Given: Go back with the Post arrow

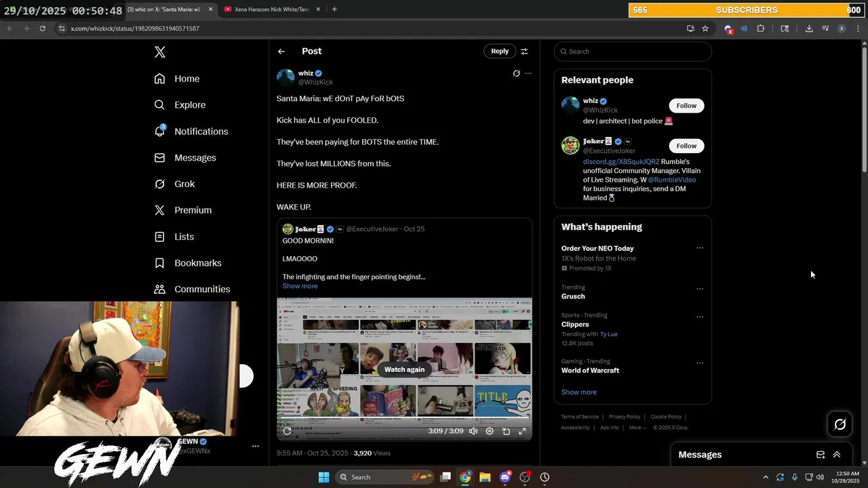Looking at the screenshot, I should pos(281,52).
